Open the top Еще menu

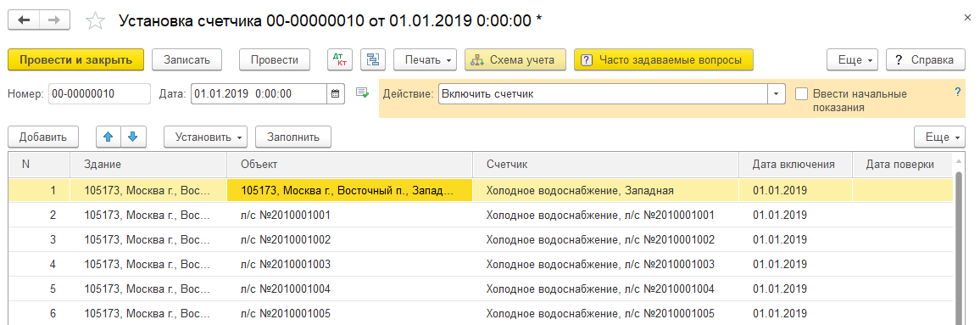853,60
